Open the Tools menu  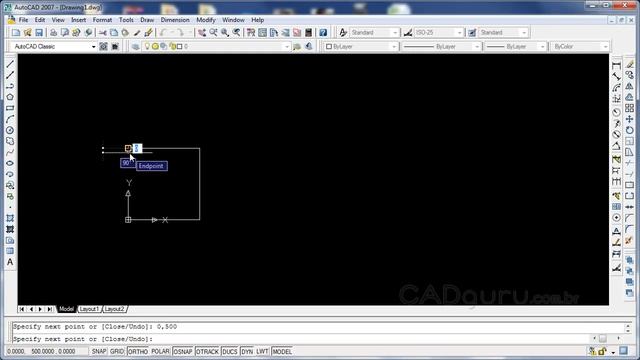pos(126,20)
